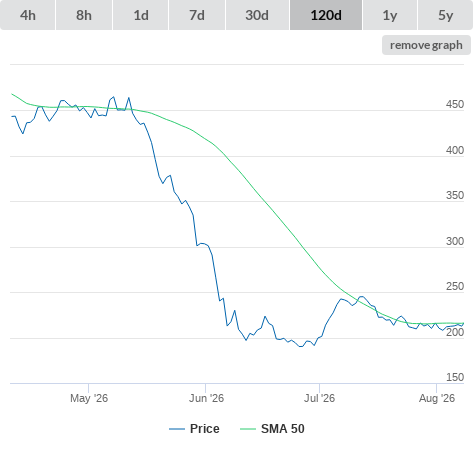The height and width of the screenshot is (455, 474).
Task: Show the 1y price history
Action: 390,15
